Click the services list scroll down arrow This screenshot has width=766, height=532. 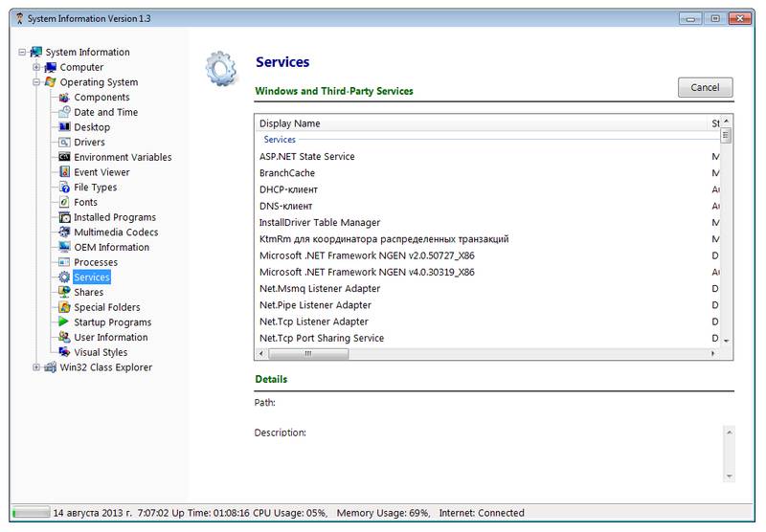click(x=726, y=341)
